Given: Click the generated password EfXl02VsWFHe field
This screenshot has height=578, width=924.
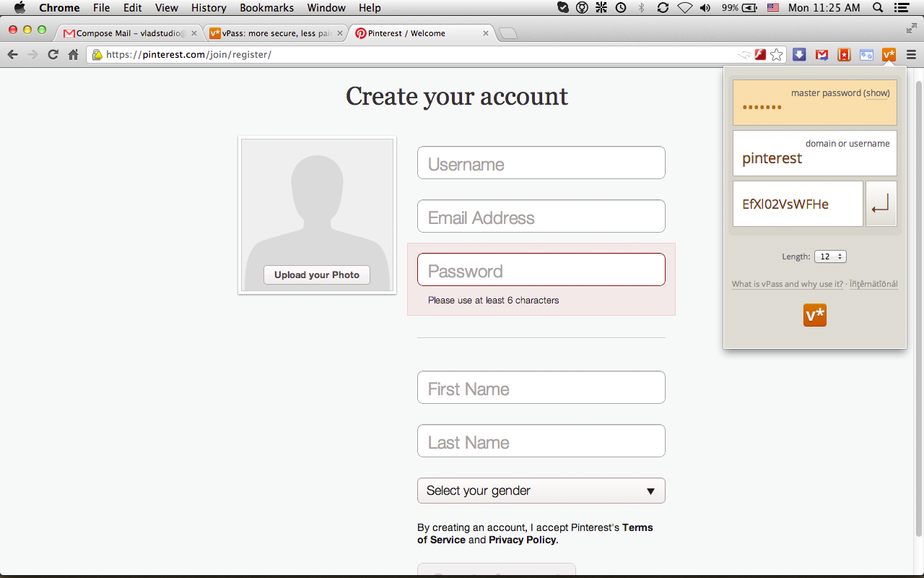Looking at the screenshot, I should [x=798, y=204].
